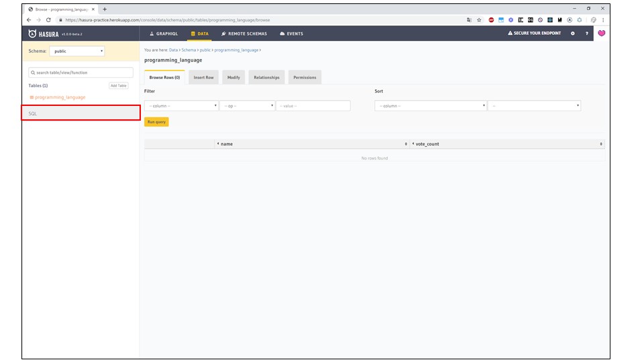Image resolution: width=644 pixels, height=362 pixels.
Task: Open the GraphiQL tab
Action: tap(164, 34)
